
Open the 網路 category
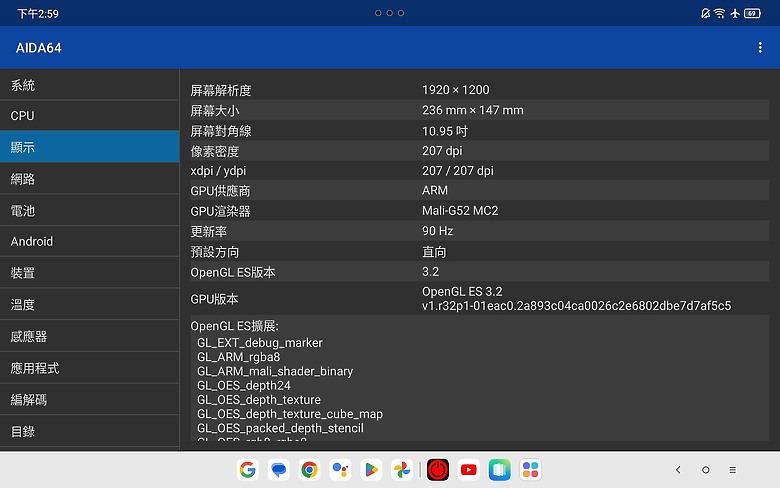pyautogui.click(x=90, y=179)
